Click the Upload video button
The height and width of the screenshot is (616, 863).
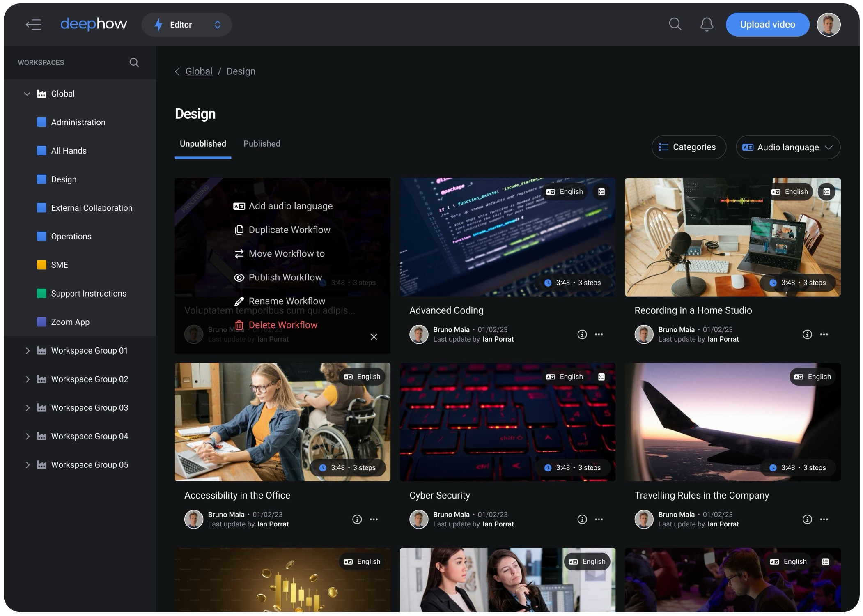767,25
